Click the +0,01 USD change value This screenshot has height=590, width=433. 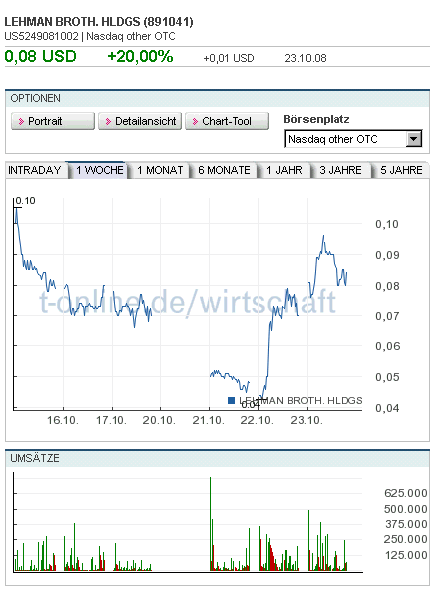pyautogui.click(x=229, y=58)
